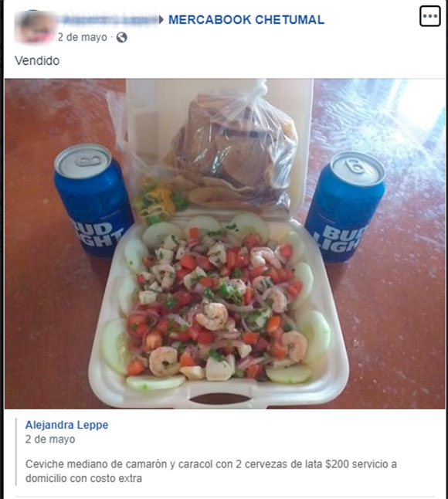Viewport: 448px width, 499px height.
Task: Visit the Alejandra Leppe profile link
Action: [67, 425]
